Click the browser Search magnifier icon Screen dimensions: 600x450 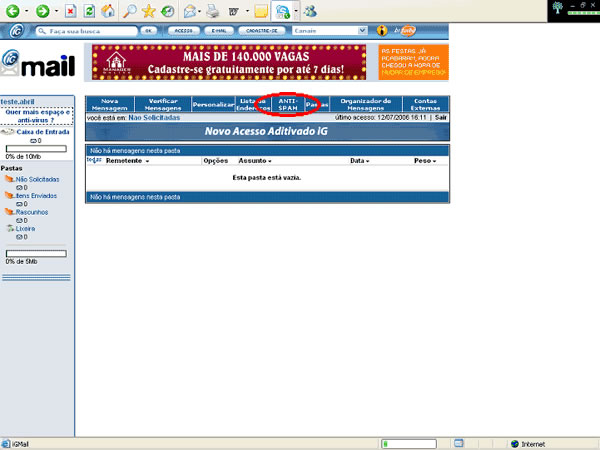pyautogui.click(x=130, y=11)
